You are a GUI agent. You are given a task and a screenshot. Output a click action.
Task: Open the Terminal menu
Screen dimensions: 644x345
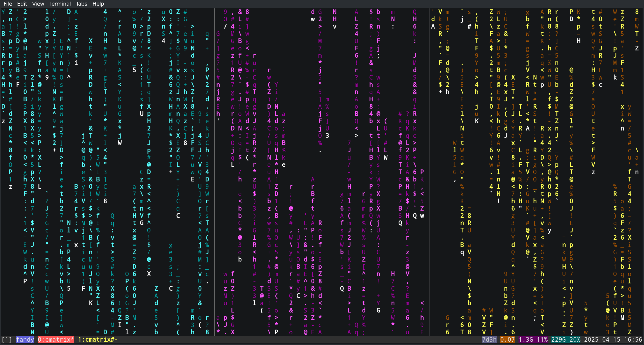click(60, 4)
